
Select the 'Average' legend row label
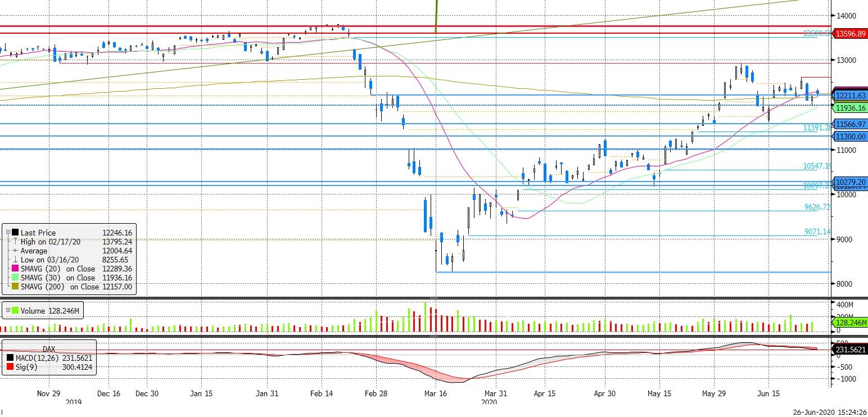[34, 251]
